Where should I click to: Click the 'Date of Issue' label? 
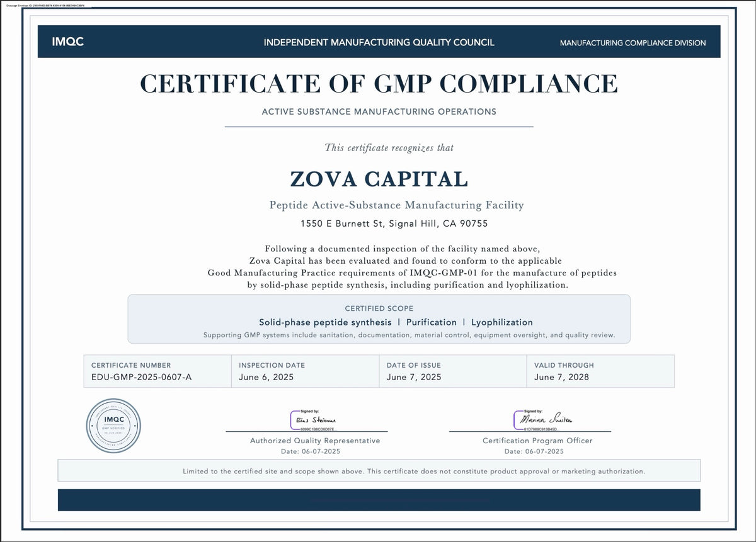[414, 365]
